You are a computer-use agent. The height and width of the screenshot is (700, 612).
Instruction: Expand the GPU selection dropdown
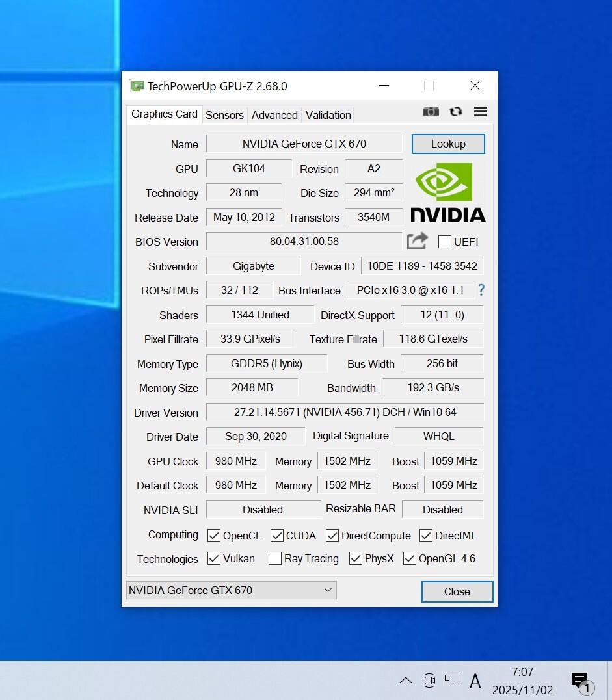pyautogui.click(x=231, y=590)
